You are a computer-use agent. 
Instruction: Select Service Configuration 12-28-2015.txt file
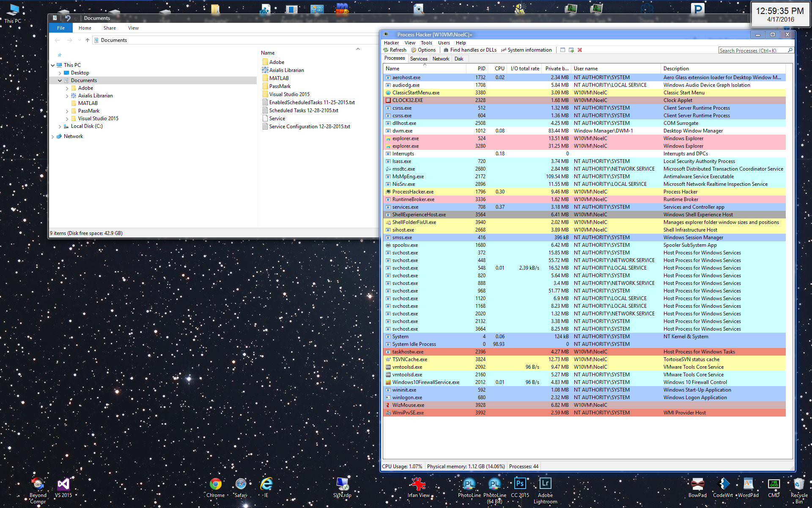coord(306,127)
